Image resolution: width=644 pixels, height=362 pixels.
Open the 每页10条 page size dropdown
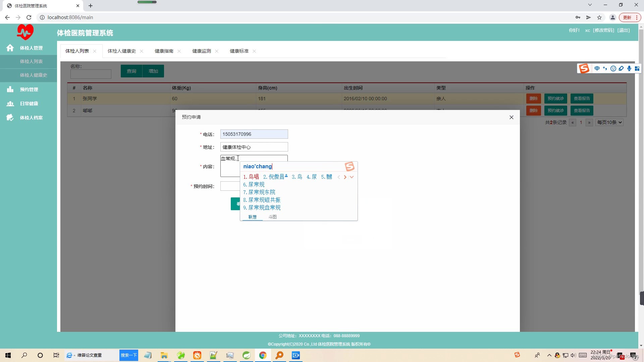coord(609,122)
